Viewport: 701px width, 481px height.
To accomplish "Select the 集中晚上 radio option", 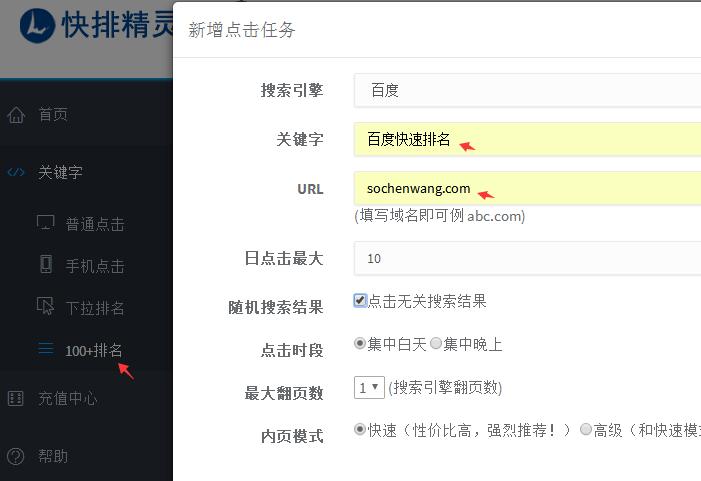I will [436, 343].
